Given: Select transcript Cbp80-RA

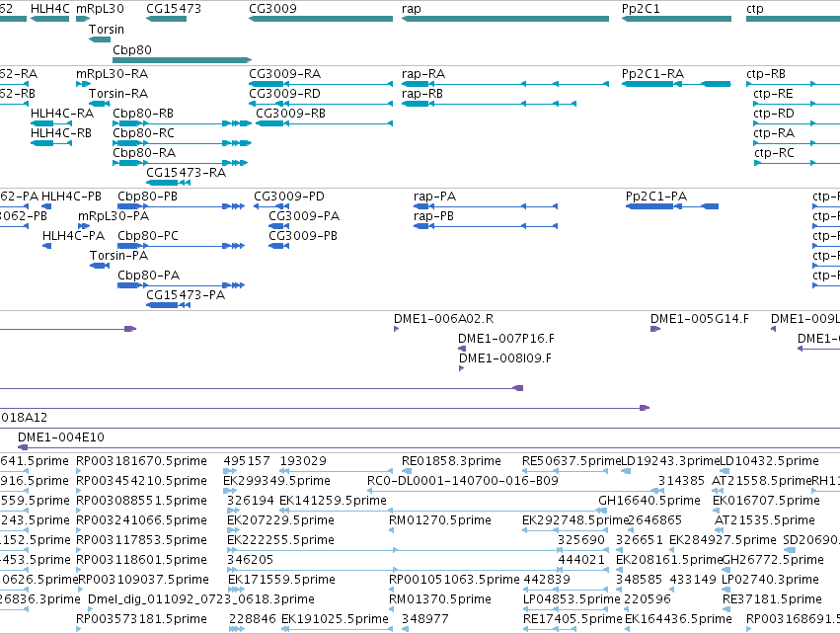Looking at the screenshot, I should (144, 153).
